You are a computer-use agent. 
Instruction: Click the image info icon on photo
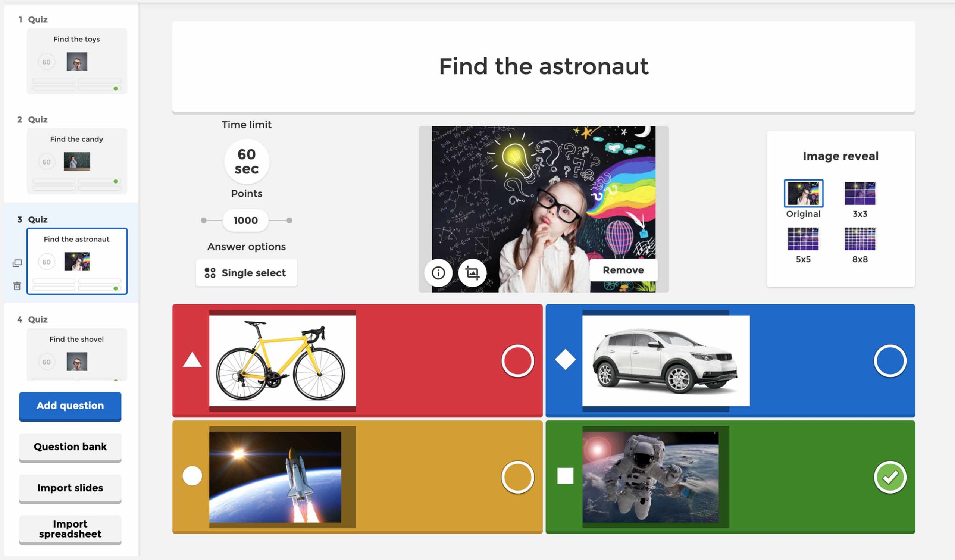[x=438, y=270]
